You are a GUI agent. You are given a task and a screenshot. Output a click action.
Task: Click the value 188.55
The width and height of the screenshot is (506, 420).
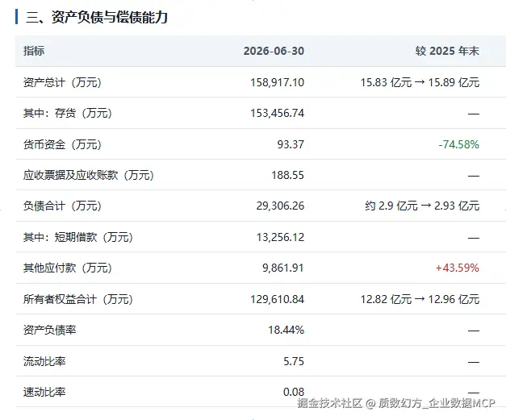coord(287,175)
